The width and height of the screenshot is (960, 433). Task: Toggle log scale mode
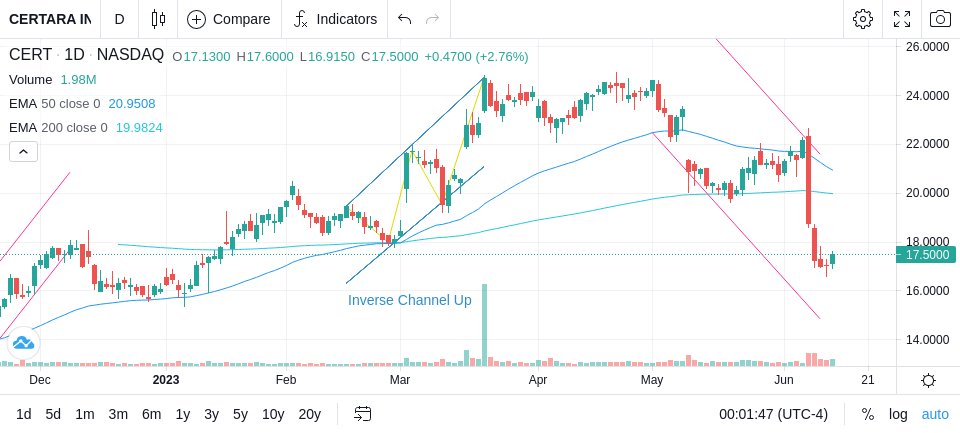pos(898,414)
